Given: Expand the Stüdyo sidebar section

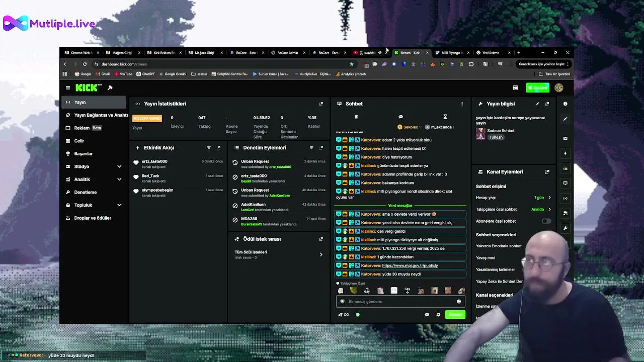Looking at the screenshot, I should [x=119, y=166].
